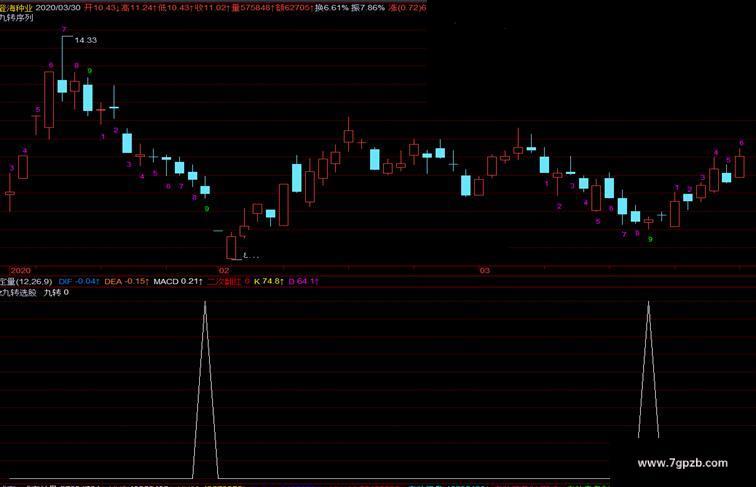Click the opening price 开10.43 value
This screenshot has width=756, height=487.
[x=101, y=8]
